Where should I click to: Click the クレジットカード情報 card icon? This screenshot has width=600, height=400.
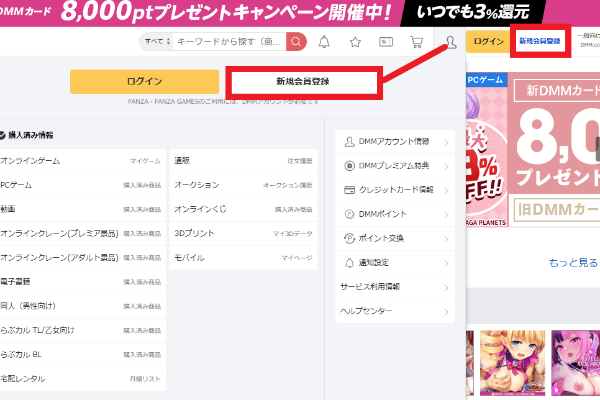[349, 190]
